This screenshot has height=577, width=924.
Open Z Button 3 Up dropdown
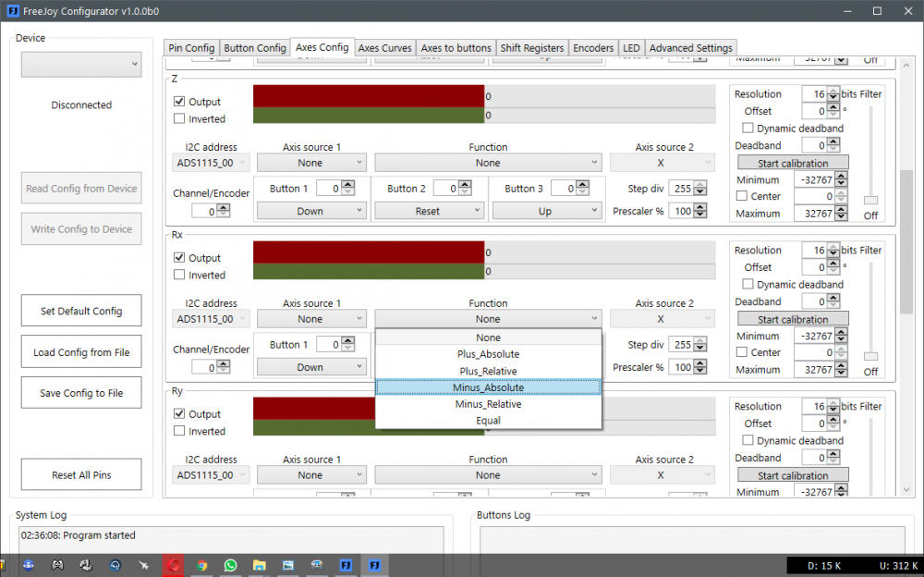pyautogui.click(x=547, y=211)
